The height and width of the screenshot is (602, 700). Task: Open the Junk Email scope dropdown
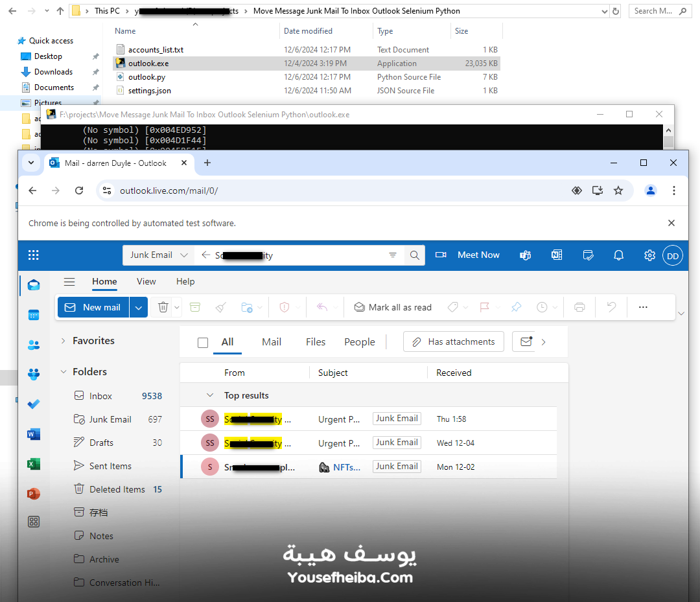point(157,255)
